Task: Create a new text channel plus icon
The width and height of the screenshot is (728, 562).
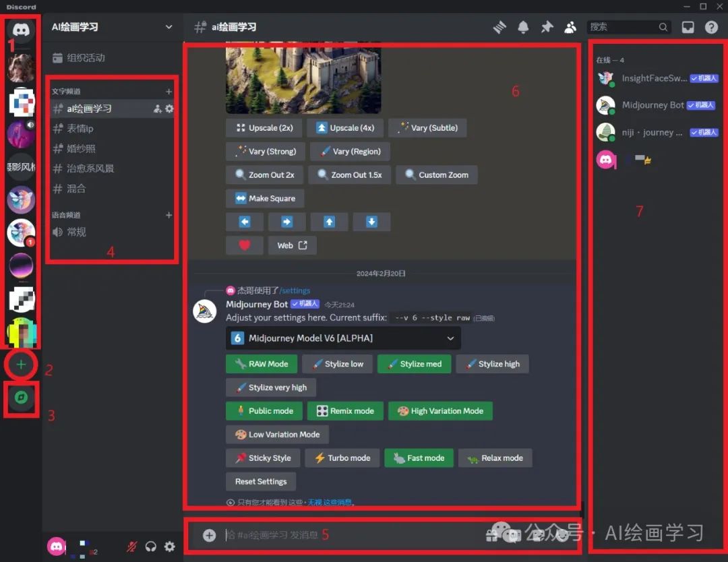Action: [169, 92]
